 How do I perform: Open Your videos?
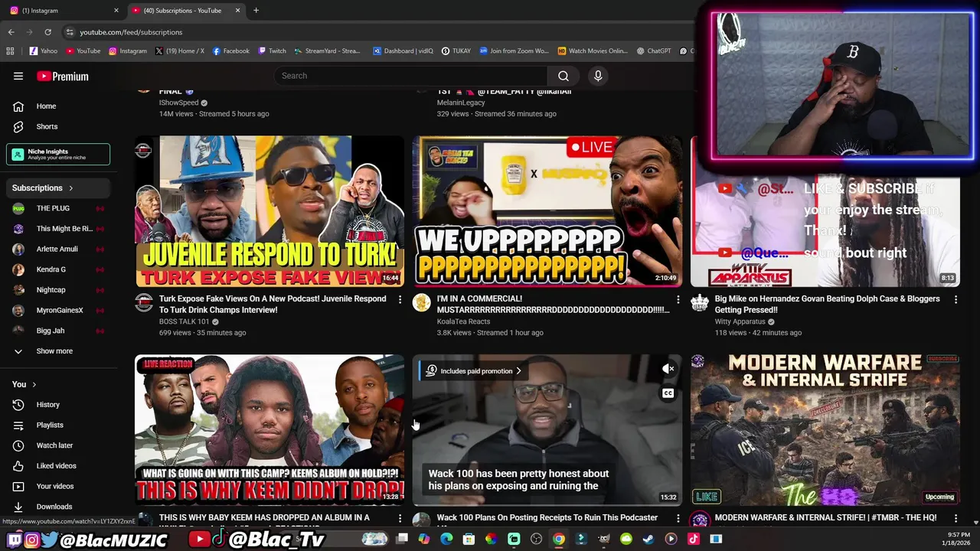coord(58,486)
